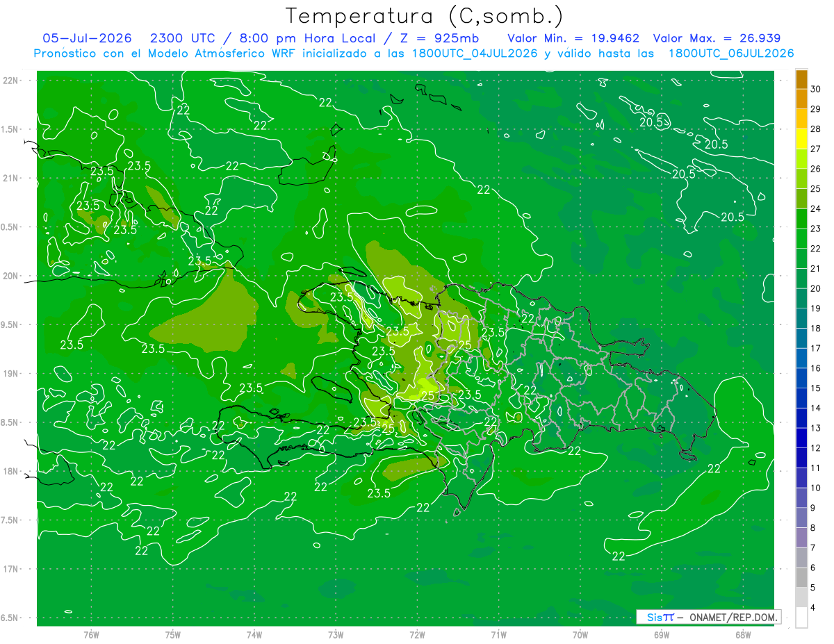The height and width of the screenshot is (644, 834).
Task: Click the "21N" latitude axis label
Action: [x=12, y=179]
